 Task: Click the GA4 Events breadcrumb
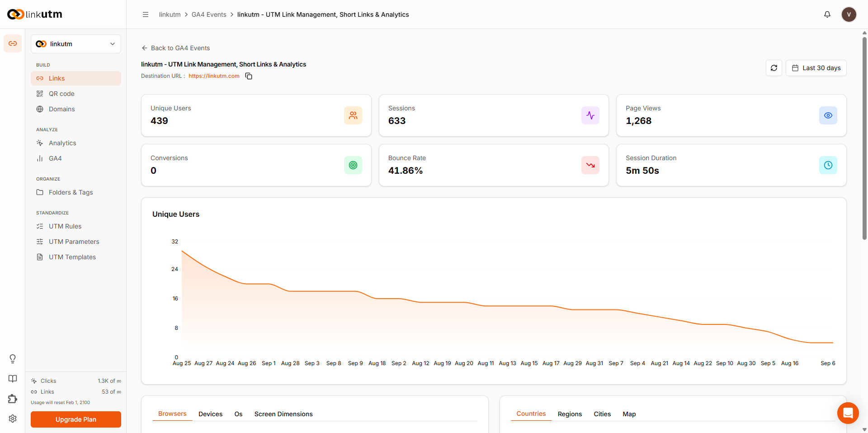(209, 14)
